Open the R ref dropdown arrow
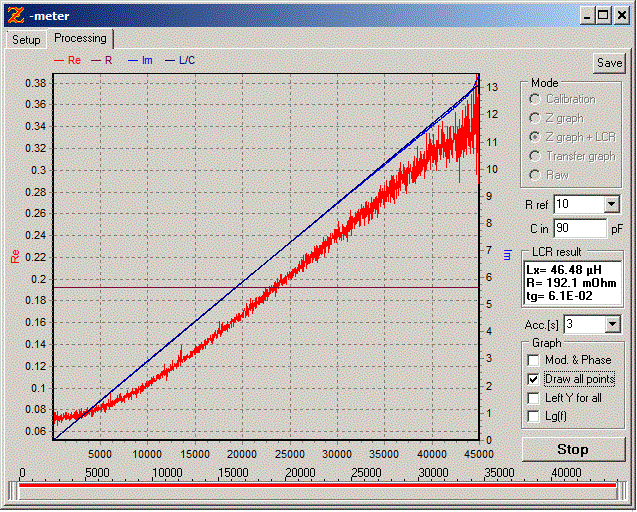The image size is (637, 512). coord(611,204)
